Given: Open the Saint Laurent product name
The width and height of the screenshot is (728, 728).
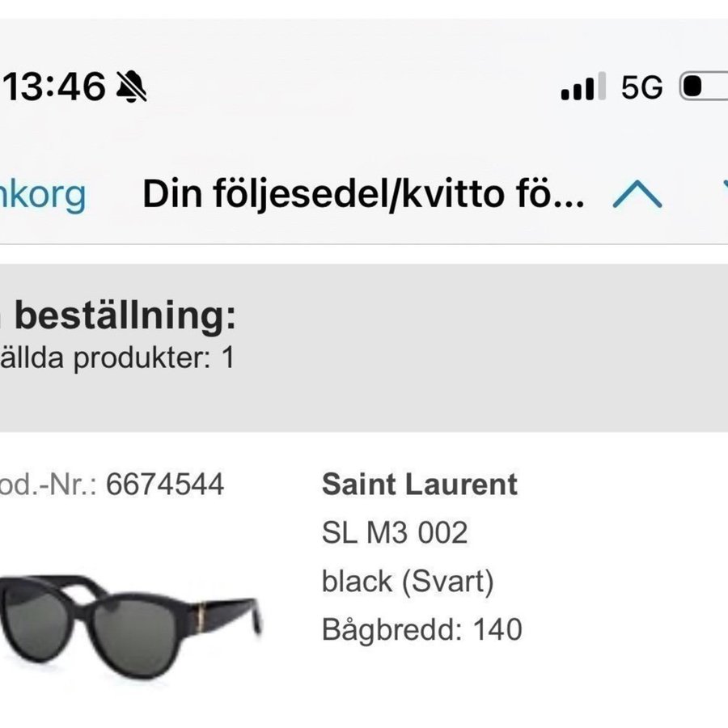Looking at the screenshot, I should 419,485.
